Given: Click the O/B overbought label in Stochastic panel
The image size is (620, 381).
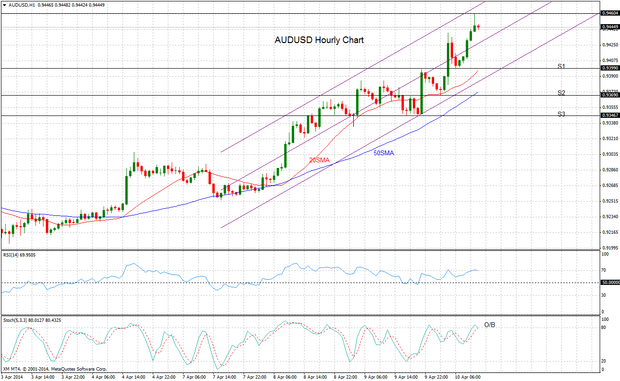Looking at the screenshot, I should [x=490, y=325].
